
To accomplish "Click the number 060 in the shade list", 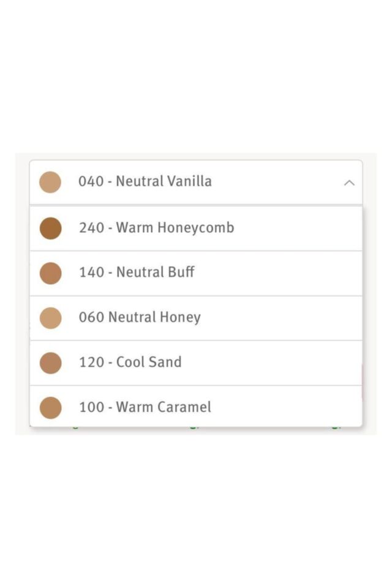I will click(x=91, y=317).
